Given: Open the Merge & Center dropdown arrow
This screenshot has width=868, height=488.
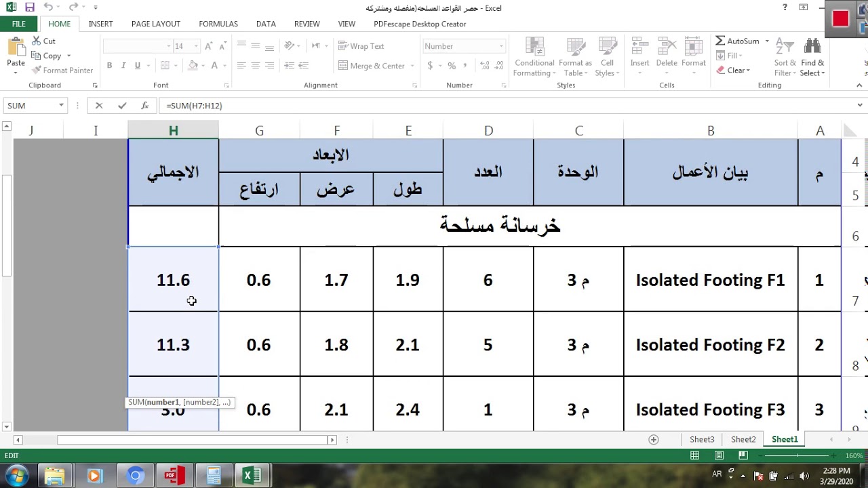Looking at the screenshot, I should (412, 66).
